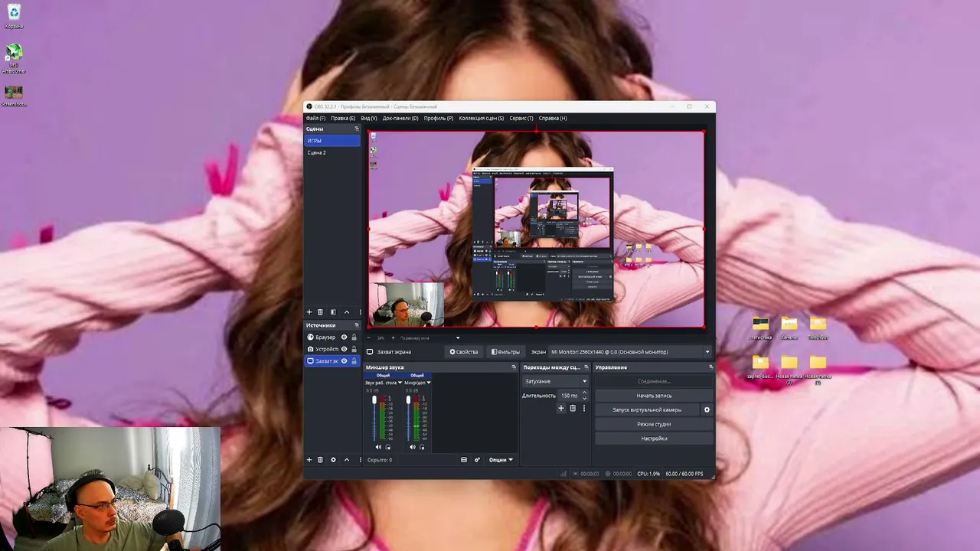
Task: Open the Коллекция сцен (S) menu
Action: click(x=482, y=119)
